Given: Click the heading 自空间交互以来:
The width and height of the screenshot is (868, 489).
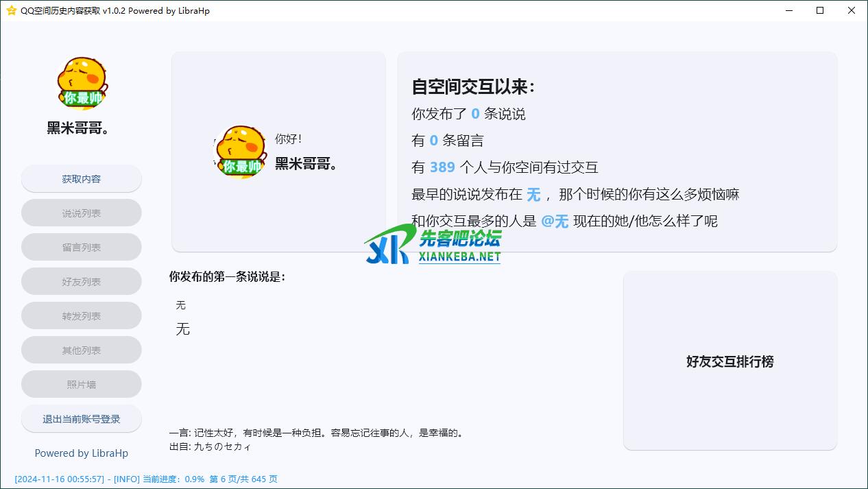Looking at the screenshot, I should point(473,87).
